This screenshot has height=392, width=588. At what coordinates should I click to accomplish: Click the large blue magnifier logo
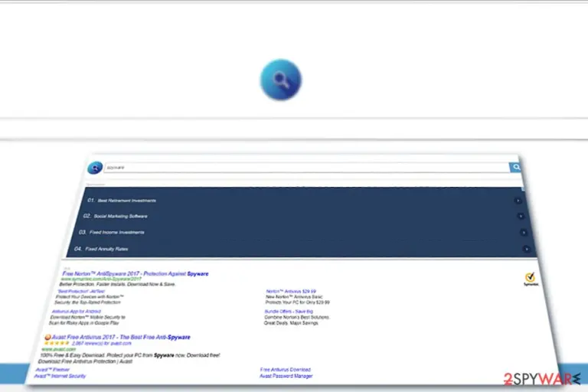pos(281,80)
